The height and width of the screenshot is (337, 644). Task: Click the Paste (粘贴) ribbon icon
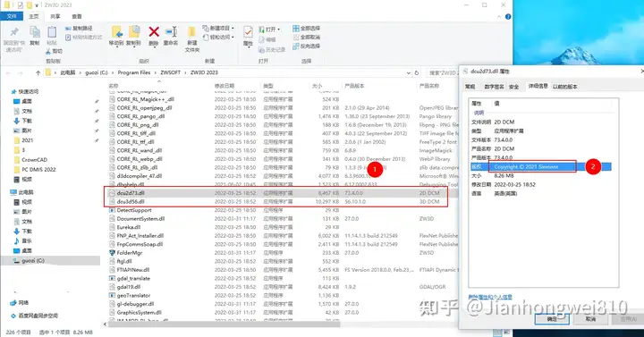52,33
